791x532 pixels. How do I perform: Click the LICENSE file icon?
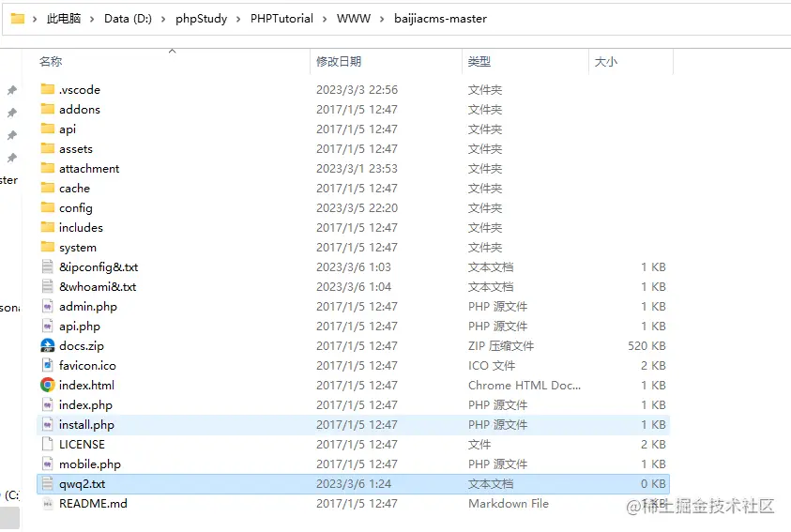(x=48, y=444)
